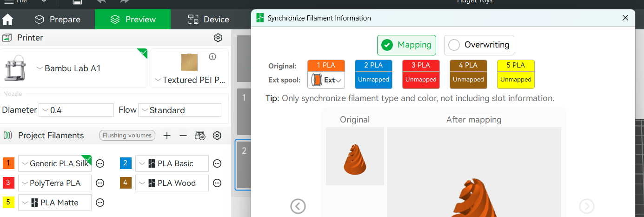Select the Overwriting option
This screenshot has height=217, width=644.
click(479, 45)
